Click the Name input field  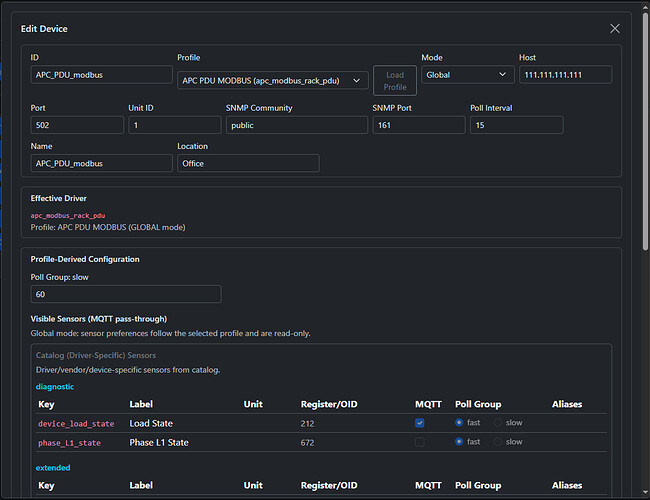pyautogui.click(x=102, y=163)
